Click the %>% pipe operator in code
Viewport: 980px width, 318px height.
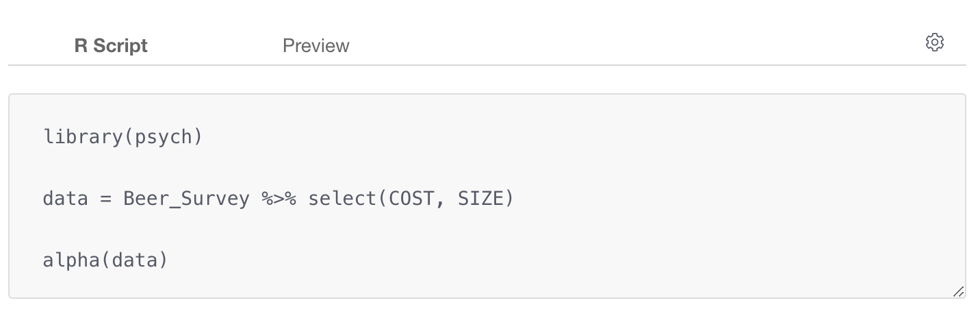[x=279, y=199]
